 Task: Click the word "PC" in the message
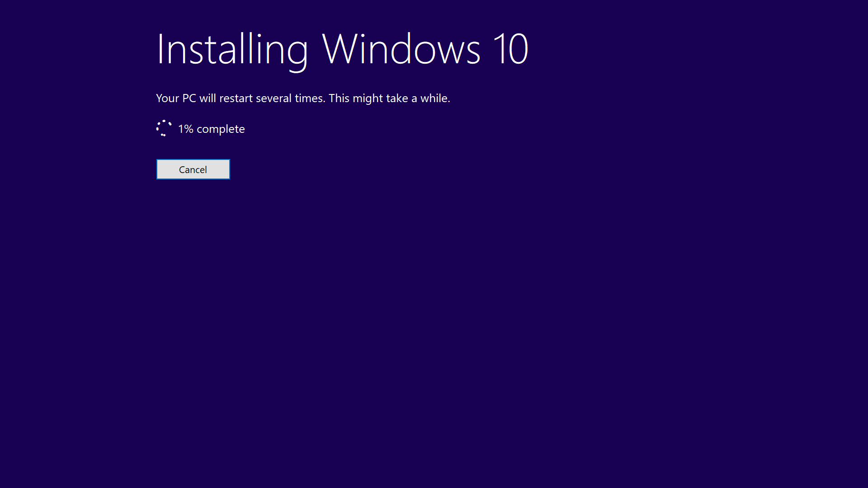click(x=189, y=99)
